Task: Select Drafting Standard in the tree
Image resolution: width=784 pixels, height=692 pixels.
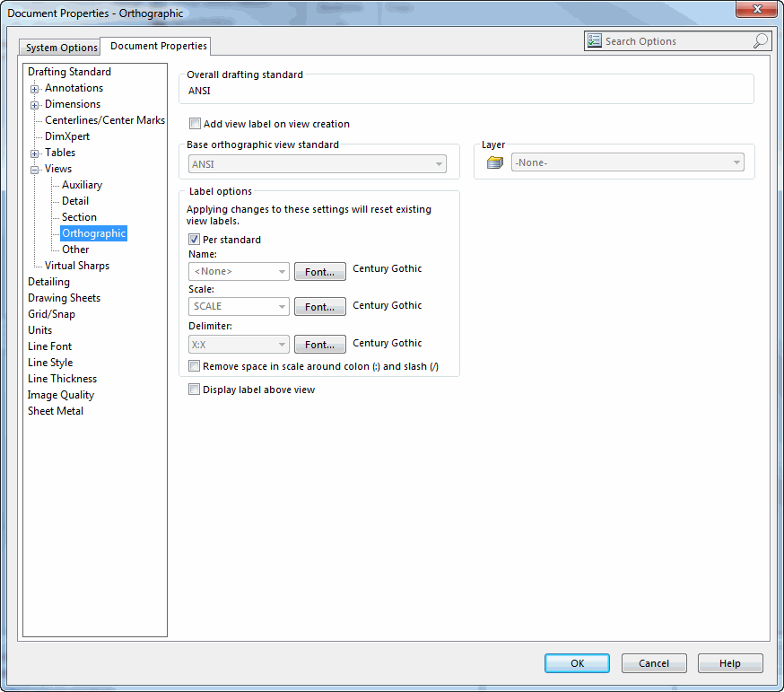Action: pyautogui.click(x=69, y=72)
